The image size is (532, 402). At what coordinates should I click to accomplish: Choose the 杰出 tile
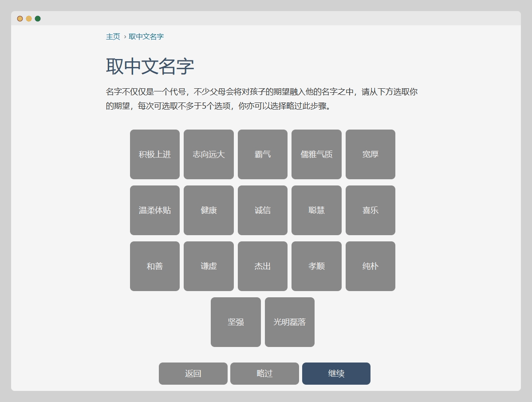pyautogui.click(x=262, y=266)
